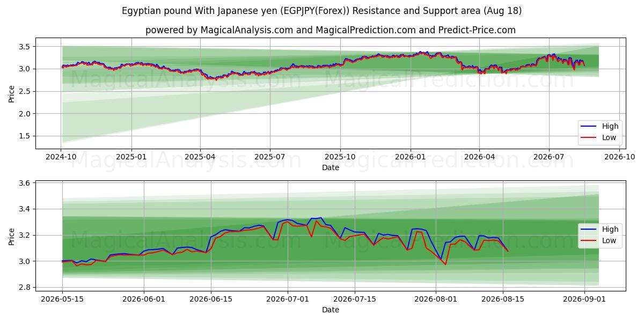Image resolution: width=644 pixels, height=322 pixels.
Task: Click 'High' in the top chart legend
Action: tap(610, 127)
